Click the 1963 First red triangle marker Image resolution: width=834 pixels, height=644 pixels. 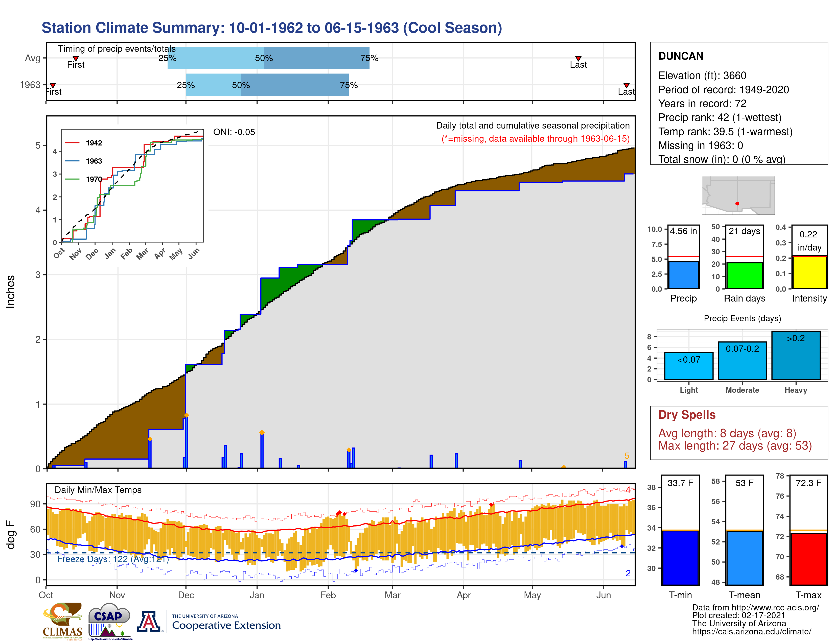pos(53,85)
